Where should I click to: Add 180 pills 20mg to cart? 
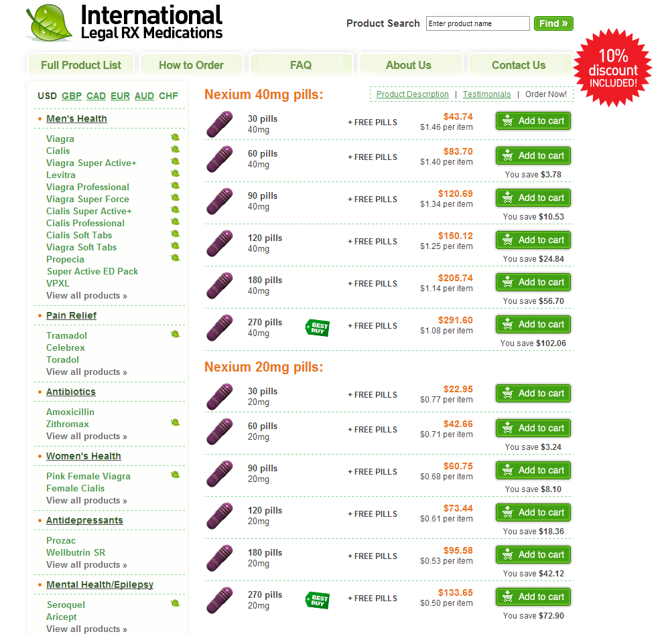click(x=533, y=555)
